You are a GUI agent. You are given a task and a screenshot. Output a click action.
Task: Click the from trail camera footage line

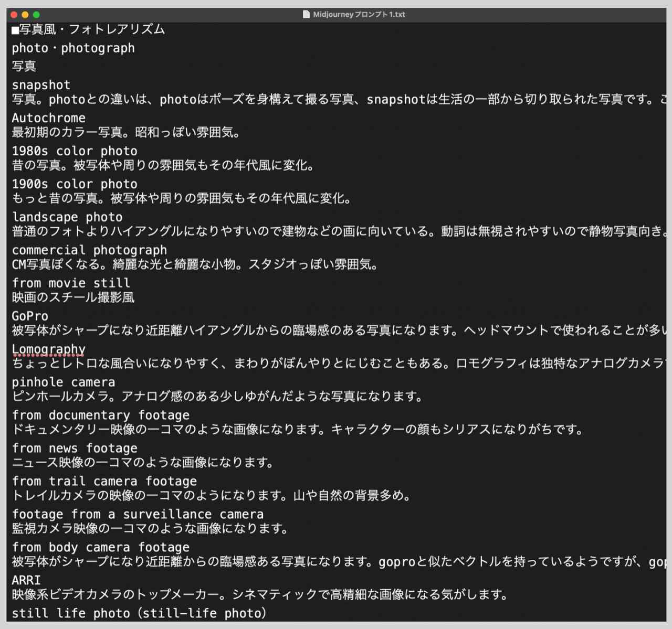(104, 482)
